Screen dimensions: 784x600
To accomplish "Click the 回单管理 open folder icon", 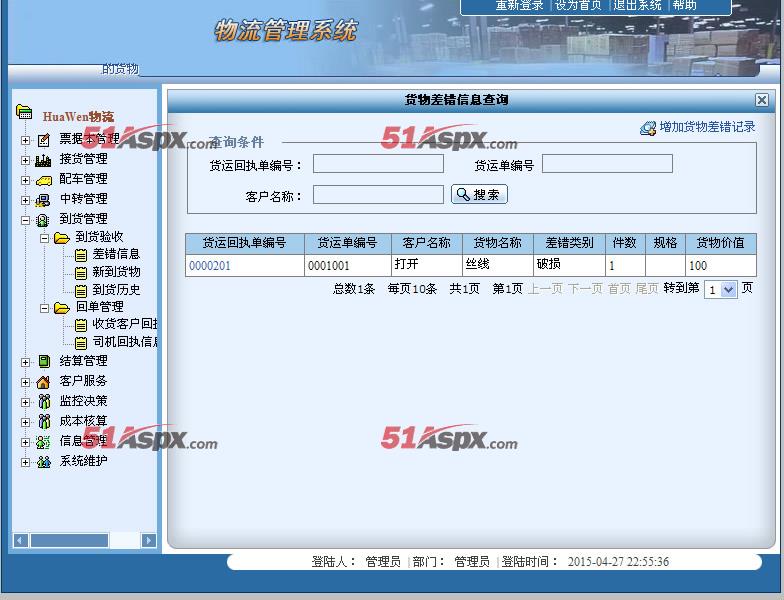I will 62,308.
